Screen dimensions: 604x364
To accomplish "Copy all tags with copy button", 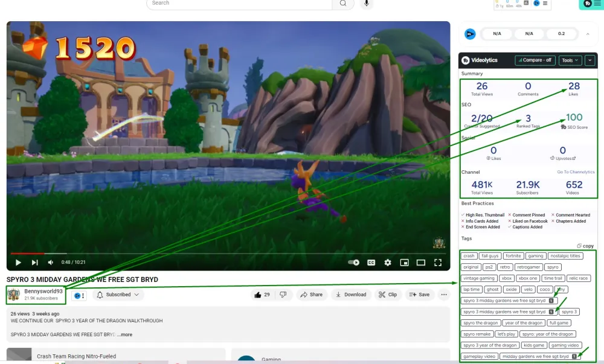I will 585,246.
